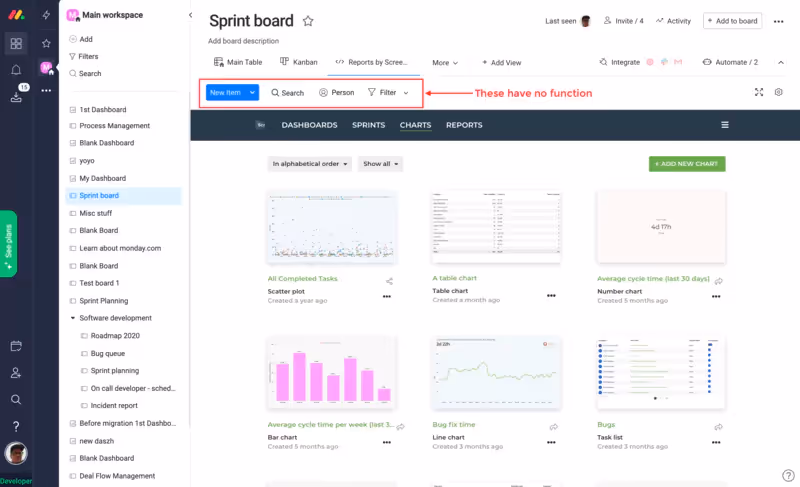Expand the Filter dropdown chevron
The image size is (800, 487).
406,93
